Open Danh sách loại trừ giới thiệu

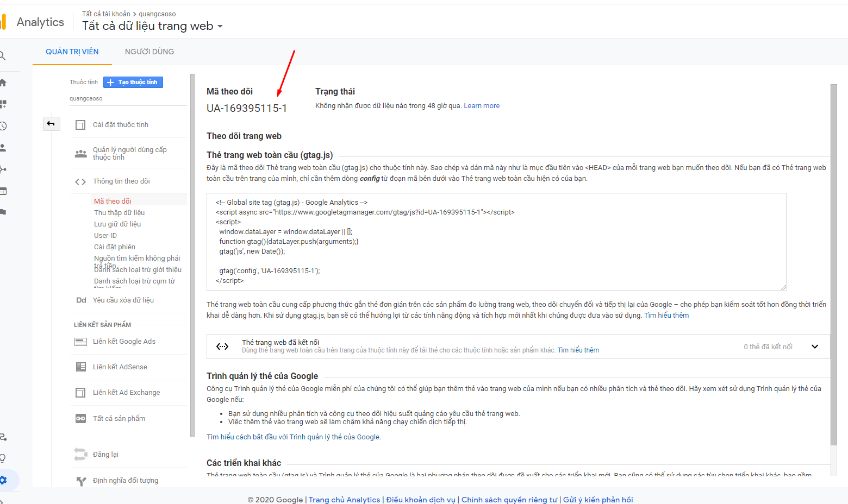[x=138, y=270]
